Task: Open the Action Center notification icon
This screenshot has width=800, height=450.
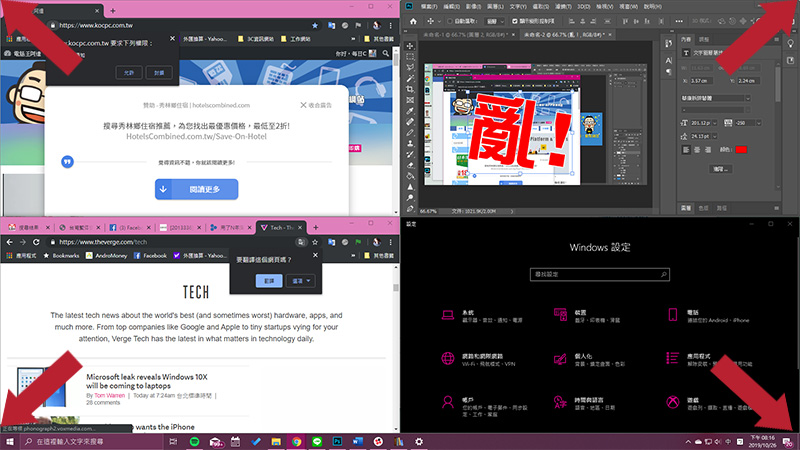Action: tap(788, 442)
